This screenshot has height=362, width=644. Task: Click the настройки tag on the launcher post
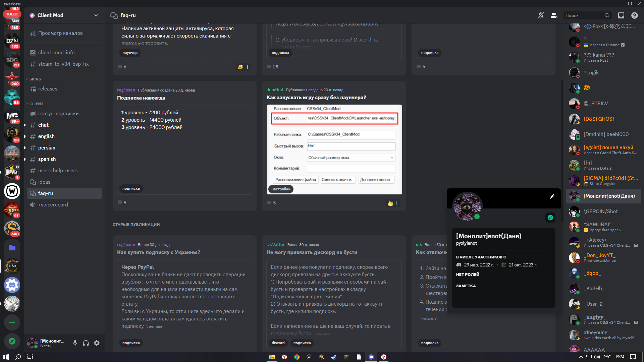click(281, 189)
